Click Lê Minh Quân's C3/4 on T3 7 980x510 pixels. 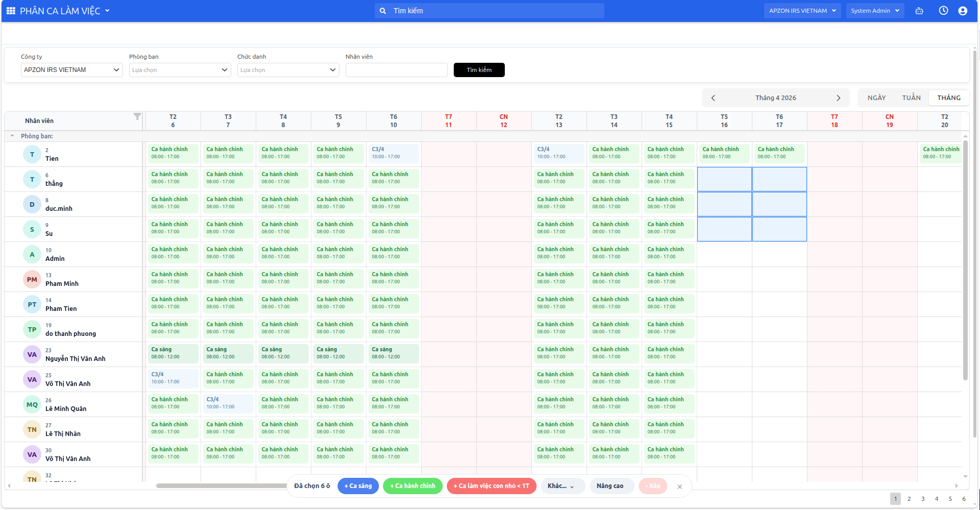point(228,403)
